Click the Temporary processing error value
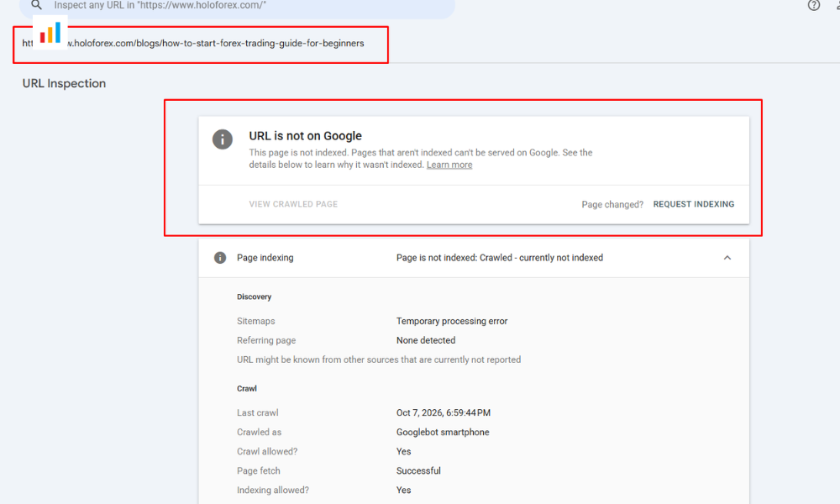Viewport: 840px width, 504px height. click(x=452, y=321)
